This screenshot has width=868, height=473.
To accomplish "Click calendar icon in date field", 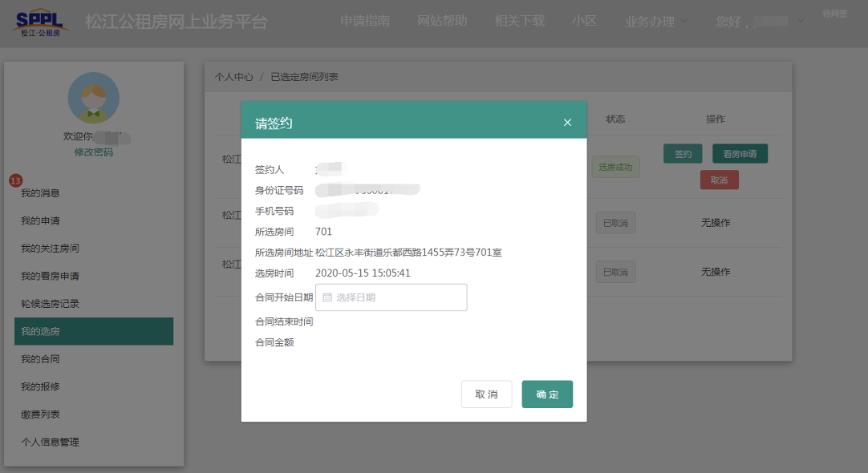I will 327,297.
